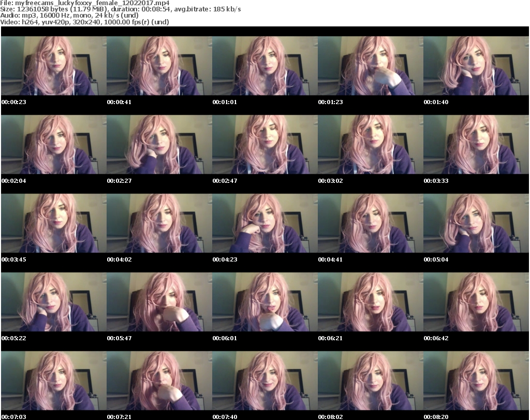The width and height of the screenshot is (530, 420).
Task: Select the thumbnail stamped 00:05:22
Action: [x=54, y=302]
